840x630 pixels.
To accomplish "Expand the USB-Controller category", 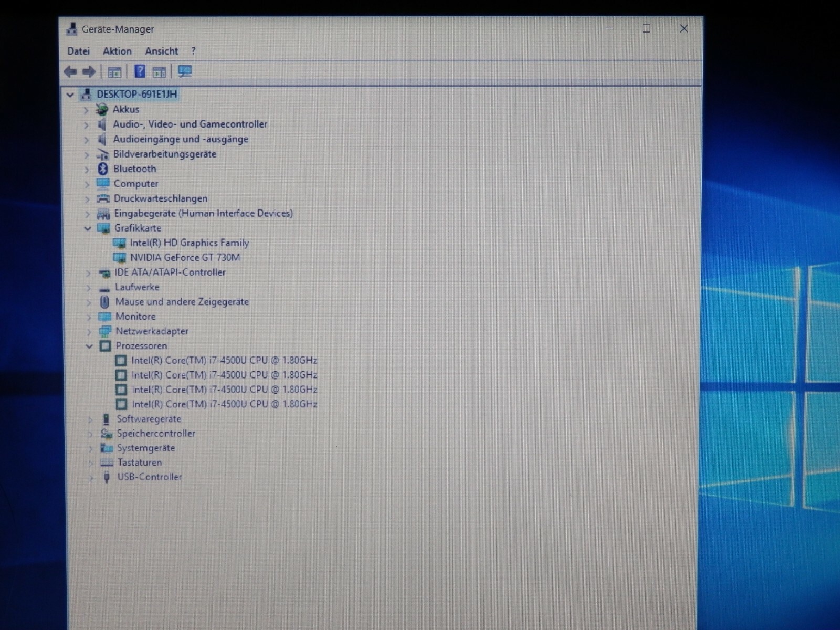I will [91, 477].
